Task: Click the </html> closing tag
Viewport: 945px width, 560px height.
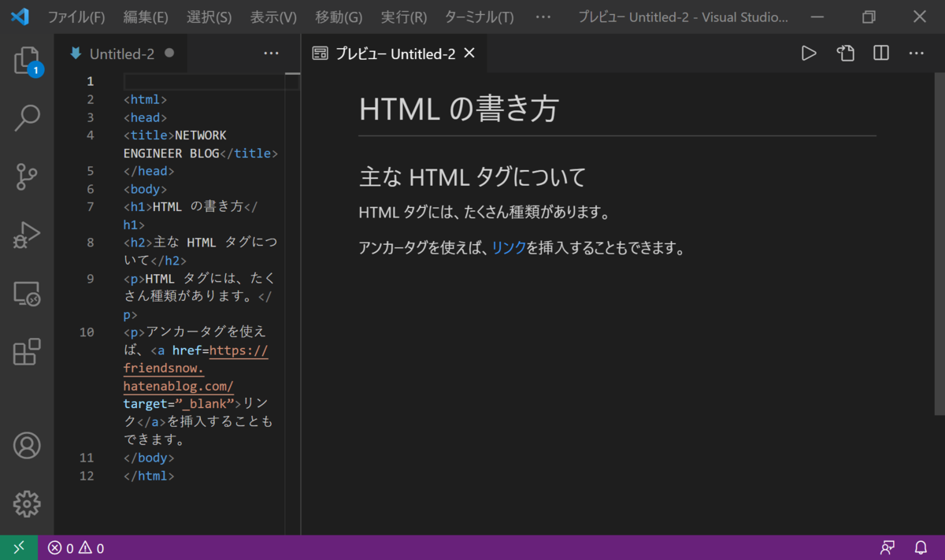Action: tap(149, 476)
